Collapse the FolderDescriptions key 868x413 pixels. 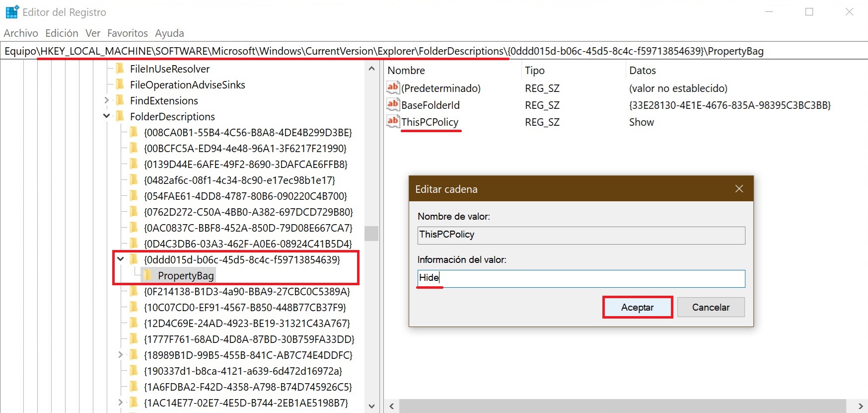coord(106,116)
